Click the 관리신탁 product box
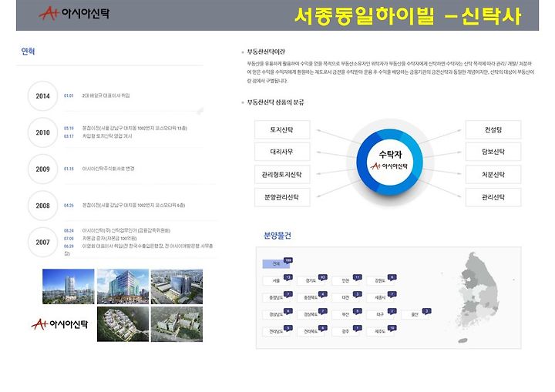This screenshot has width=555, height=392. tap(493, 197)
